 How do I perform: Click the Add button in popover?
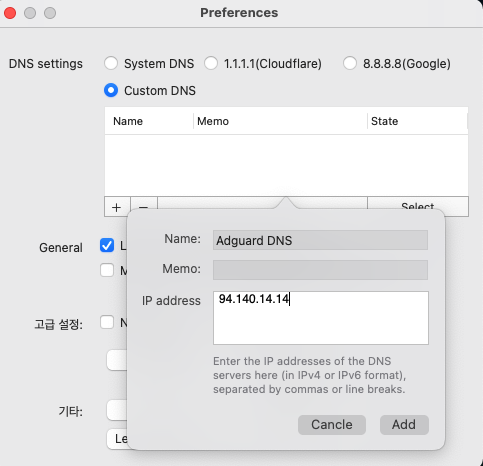pos(404,425)
